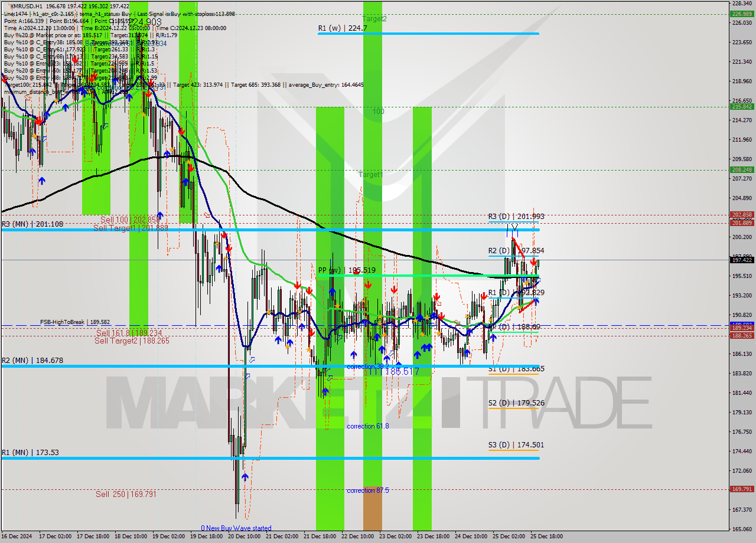Click the '25 Dec 18:00' time axis label
756x543 pixels.
546,537
